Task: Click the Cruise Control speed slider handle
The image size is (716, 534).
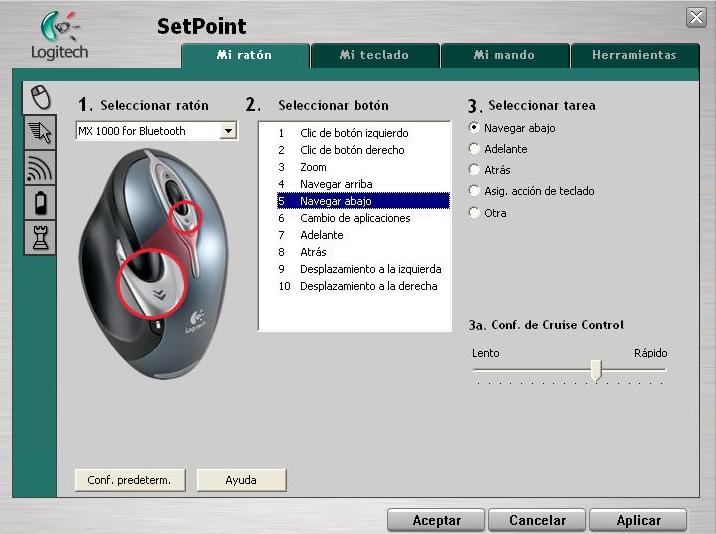Action: [596, 371]
